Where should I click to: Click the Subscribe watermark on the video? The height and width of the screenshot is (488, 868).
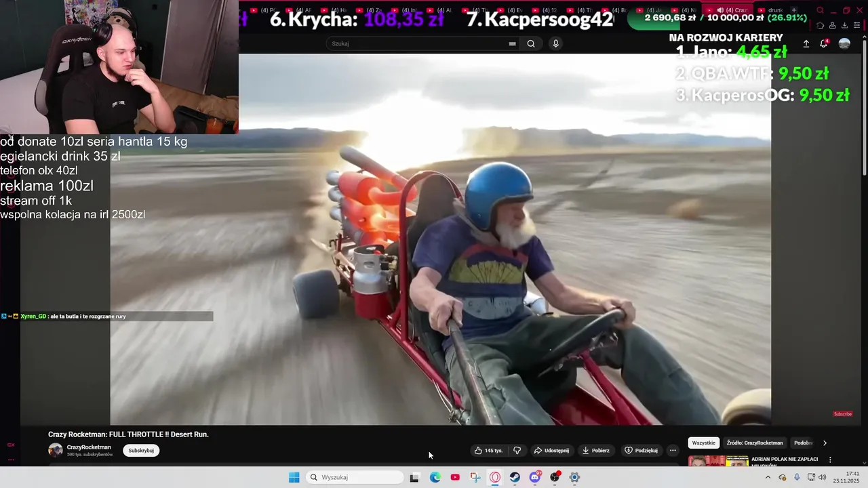(x=842, y=414)
